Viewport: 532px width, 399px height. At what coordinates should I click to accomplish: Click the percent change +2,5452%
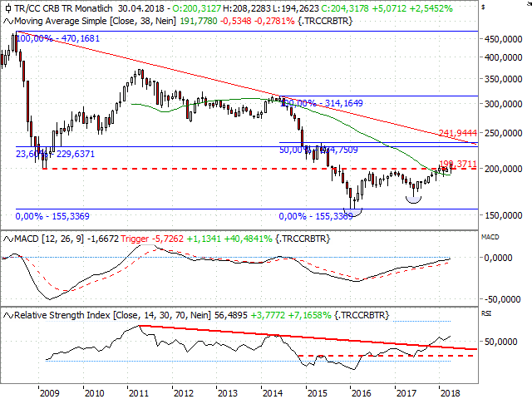[x=431, y=8]
